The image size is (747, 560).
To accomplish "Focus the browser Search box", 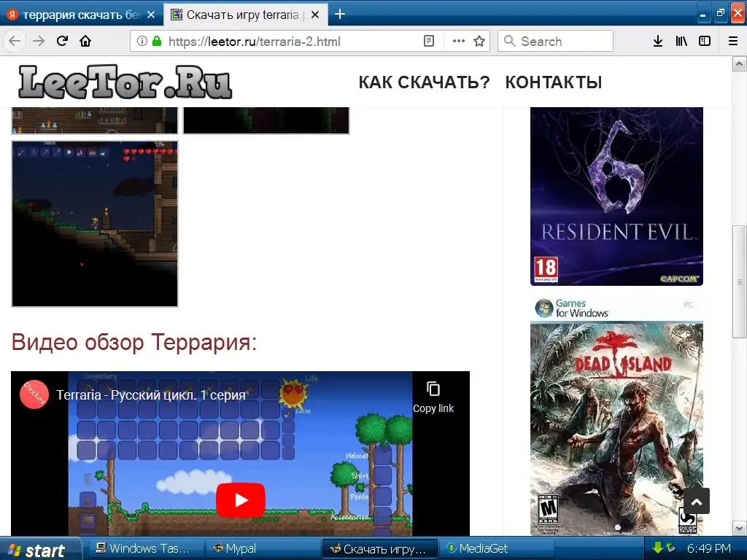I will (x=555, y=42).
